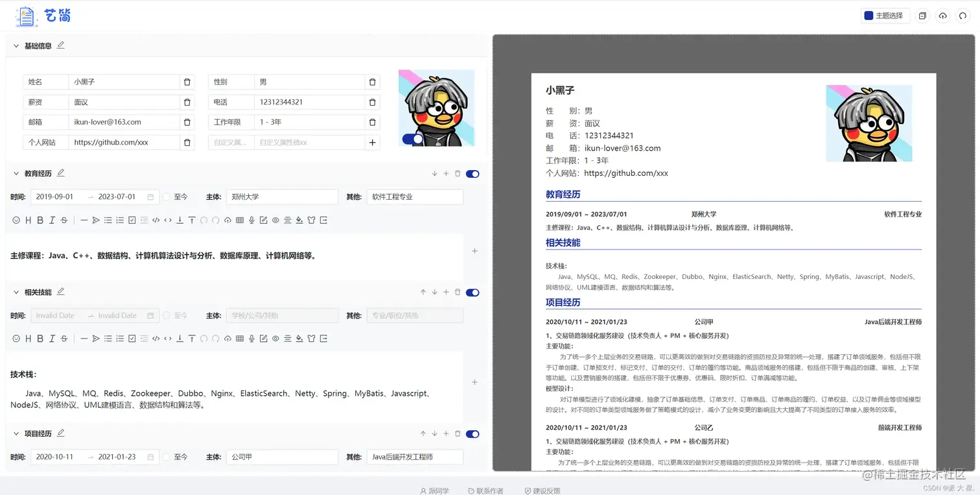Click the cloud upload icon at top right
Screen dimensions: 980x495
[942, 16]
